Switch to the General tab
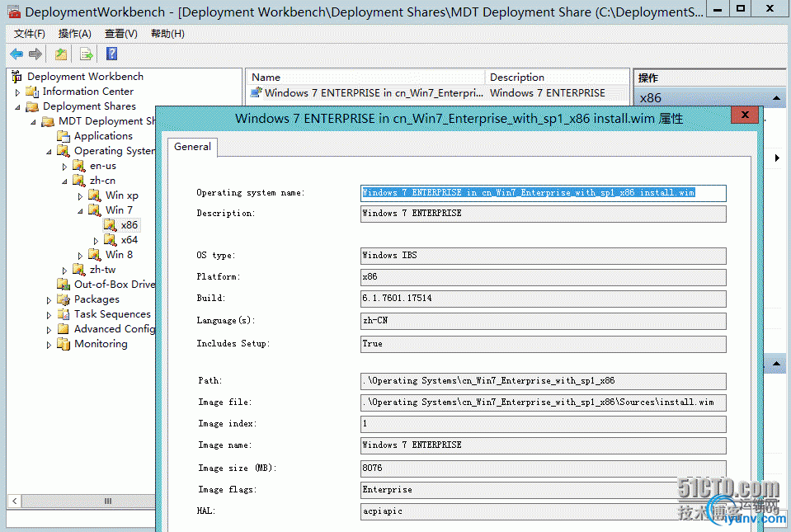The height and width of the screenshot is (532, 791). 193,147
